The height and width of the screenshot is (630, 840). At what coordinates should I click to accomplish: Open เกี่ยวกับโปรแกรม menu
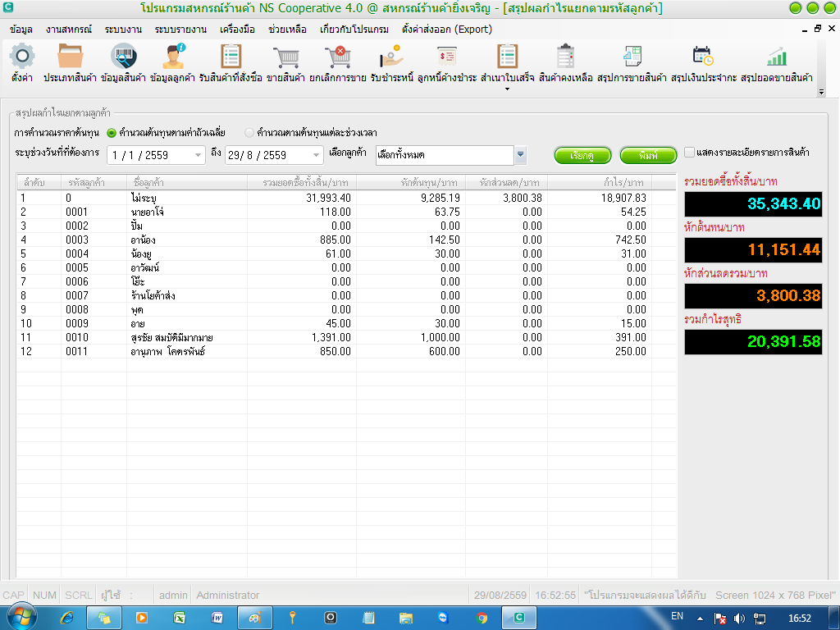[354, 30]
